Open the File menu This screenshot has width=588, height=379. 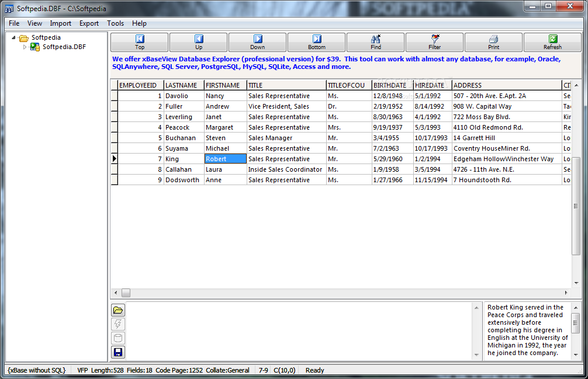point(14,23)
